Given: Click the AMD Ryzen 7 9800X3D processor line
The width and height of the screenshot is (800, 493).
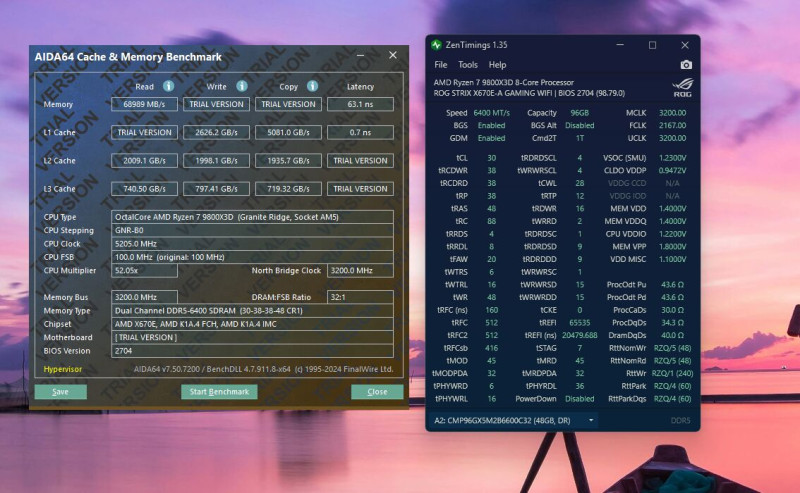Looking at the screenshot, I should (x=504, y=82).
